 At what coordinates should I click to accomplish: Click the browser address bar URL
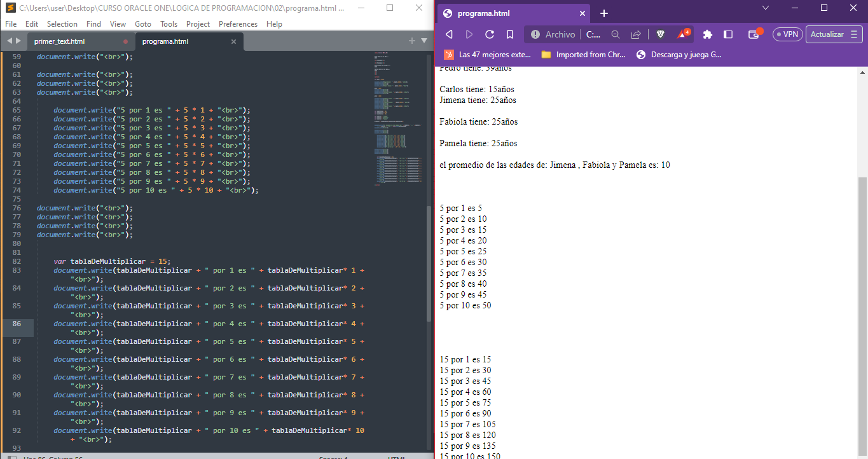[593, 34]
